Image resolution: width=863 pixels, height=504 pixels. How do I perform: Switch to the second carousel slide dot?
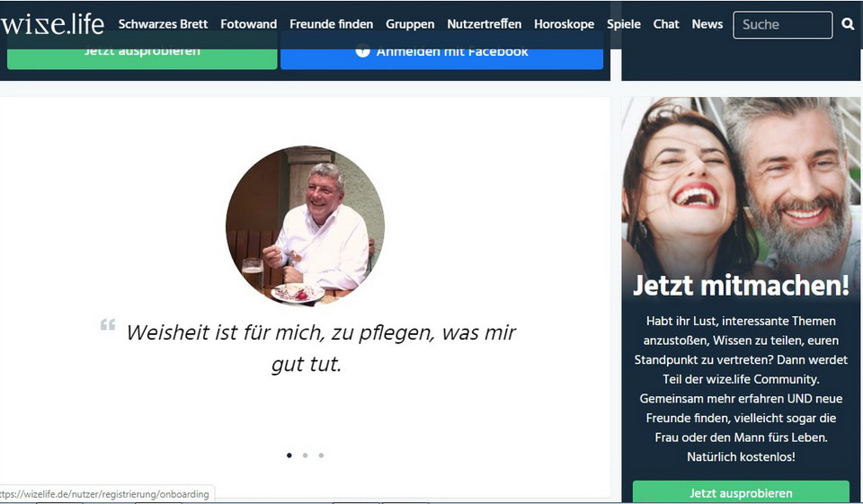305,455
